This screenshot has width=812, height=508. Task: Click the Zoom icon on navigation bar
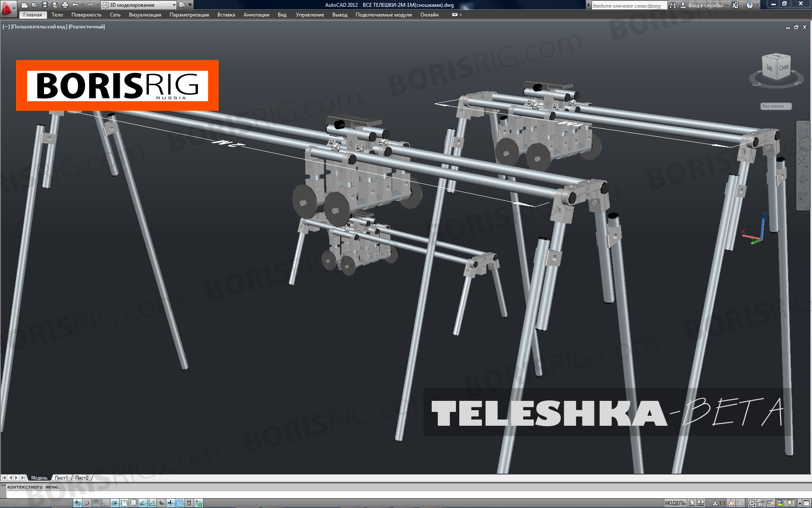[x=803, y=163]
